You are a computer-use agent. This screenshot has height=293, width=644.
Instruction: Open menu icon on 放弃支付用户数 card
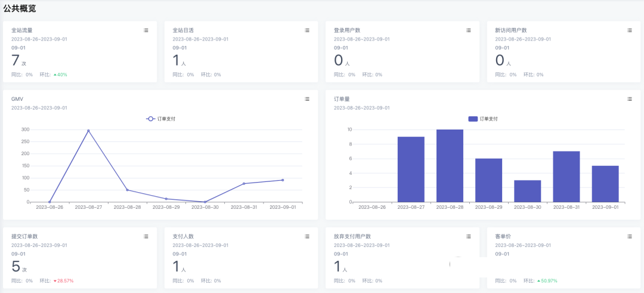tap(469, 236)
